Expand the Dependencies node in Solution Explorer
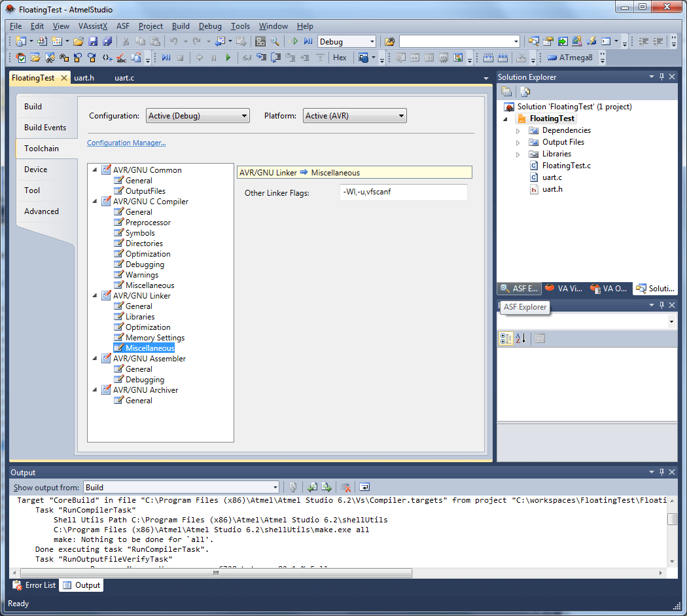Viewport: 687px width, 616px height. pos(518,130)
